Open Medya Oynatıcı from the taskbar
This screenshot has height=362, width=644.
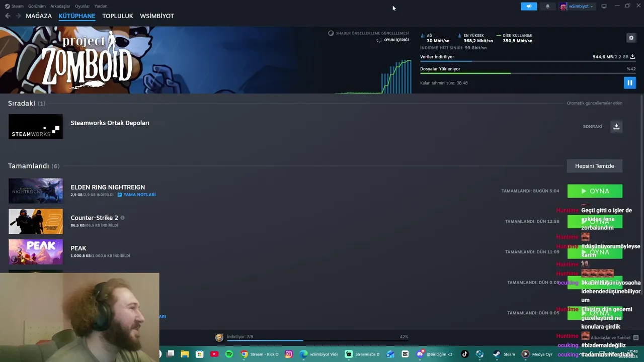[536, 354]
